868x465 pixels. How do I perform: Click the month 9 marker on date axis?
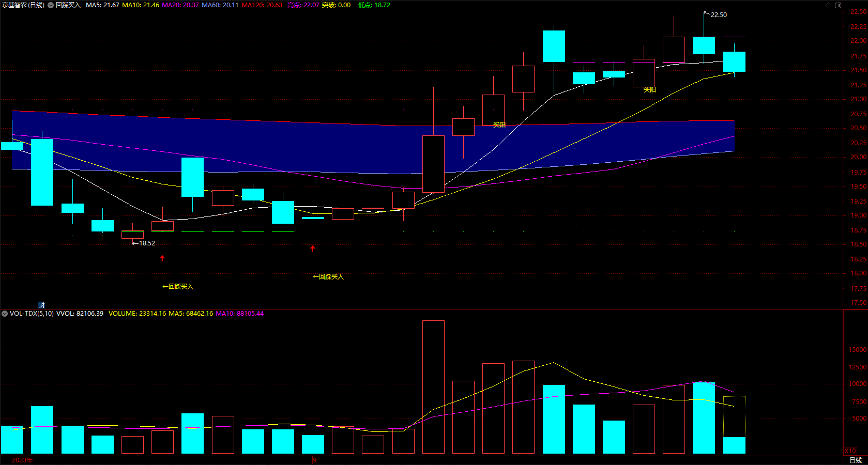click(x=314, y=460)
